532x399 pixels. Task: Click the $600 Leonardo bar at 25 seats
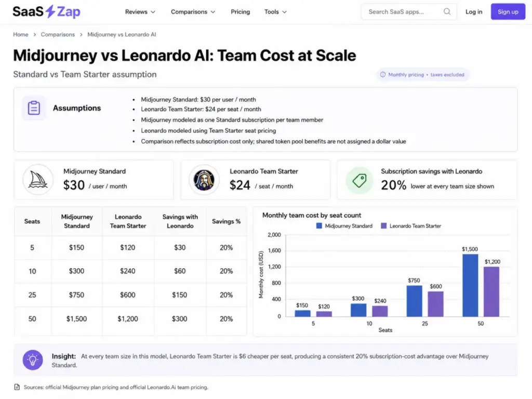pos(436,304)
